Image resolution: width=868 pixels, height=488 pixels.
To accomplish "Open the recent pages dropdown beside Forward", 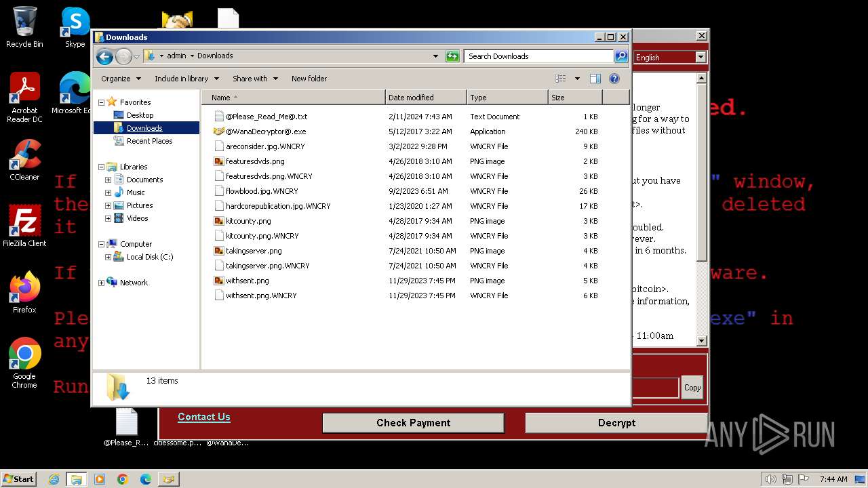I will point(136,56).
